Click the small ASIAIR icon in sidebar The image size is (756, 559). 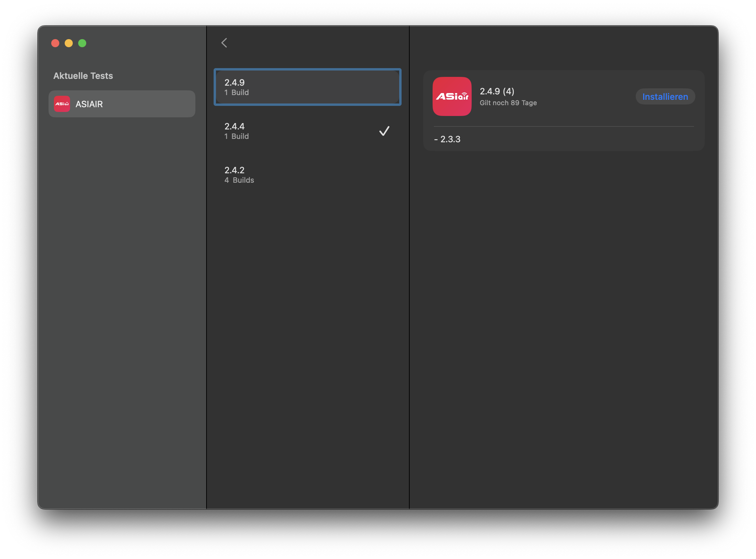62,104
